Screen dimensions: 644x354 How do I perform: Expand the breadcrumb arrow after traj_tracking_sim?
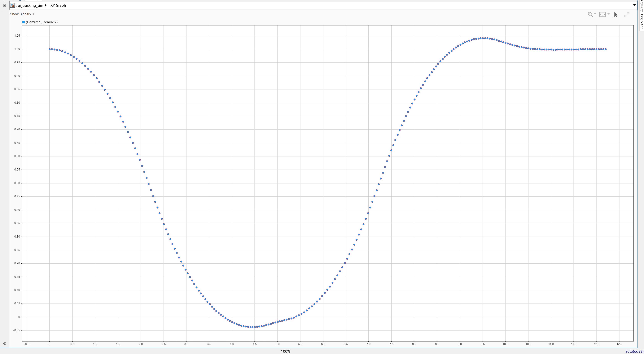coord(46,5)
